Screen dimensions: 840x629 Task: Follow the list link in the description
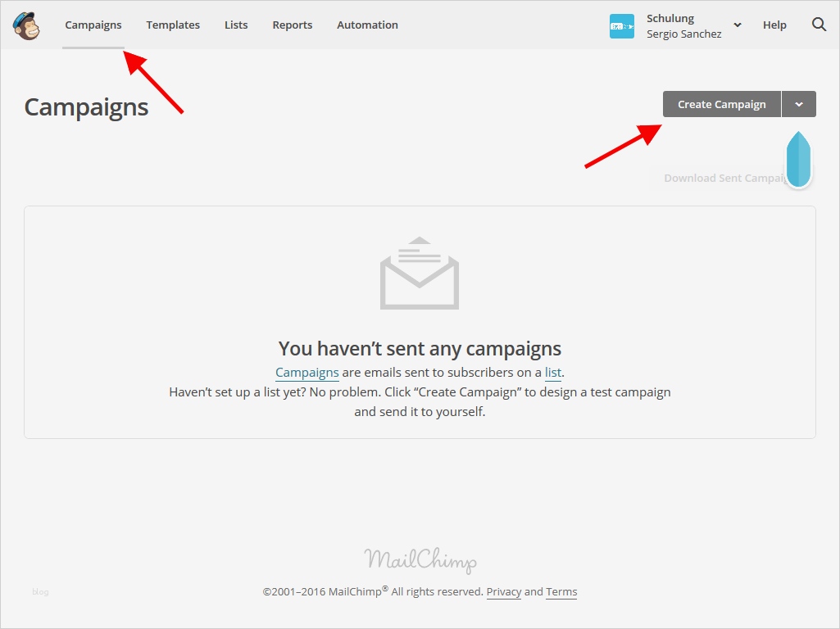tap(553, 373)
